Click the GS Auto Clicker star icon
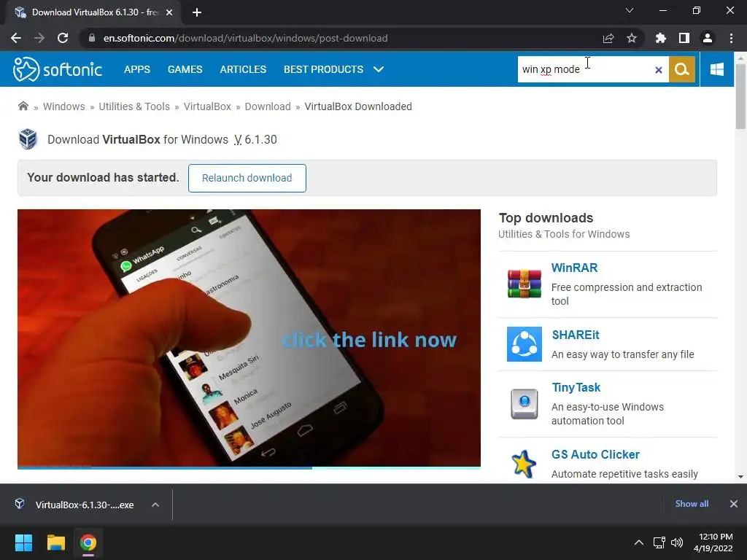747x560 pixels. click(x=524, y=464)
